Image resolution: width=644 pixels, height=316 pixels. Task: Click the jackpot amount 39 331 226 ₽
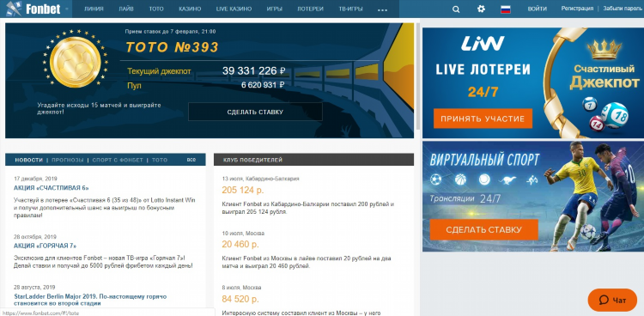[253, 71]
